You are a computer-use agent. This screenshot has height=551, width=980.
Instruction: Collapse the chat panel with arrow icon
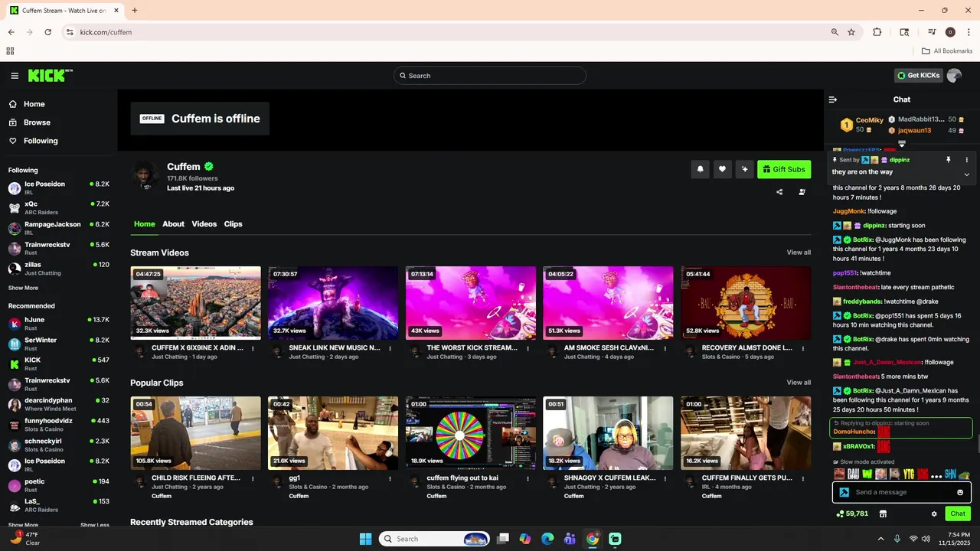[x=833, y=99]
